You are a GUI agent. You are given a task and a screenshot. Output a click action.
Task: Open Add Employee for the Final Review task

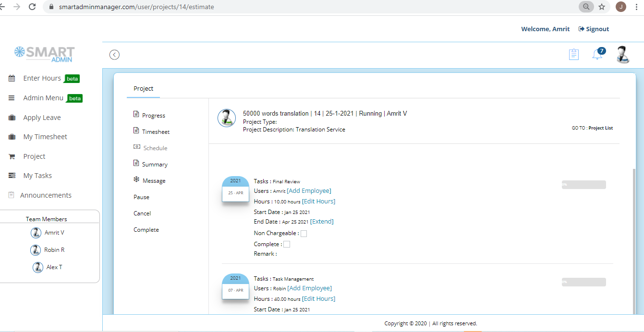[x=309, y=190]
